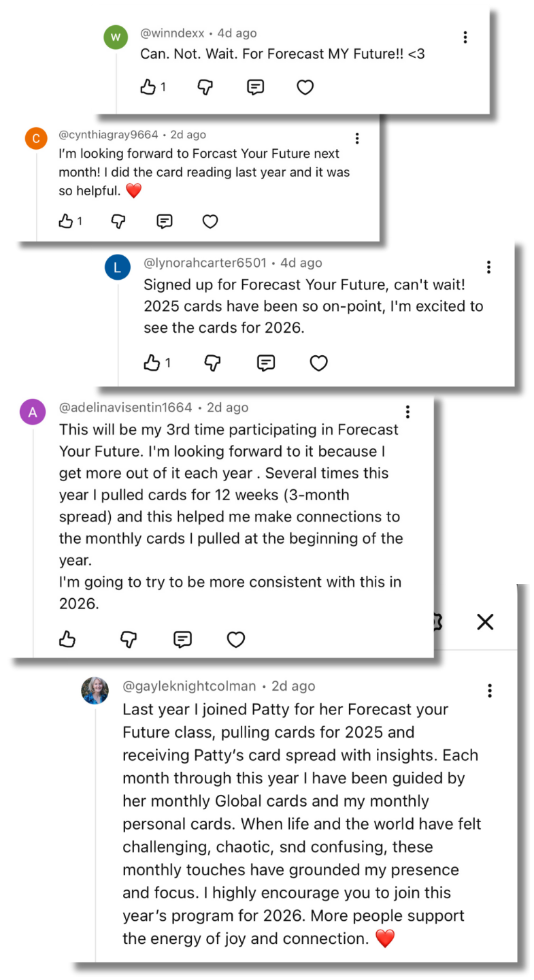Click the @gayleknightcolman profile photo

[95, 690]
